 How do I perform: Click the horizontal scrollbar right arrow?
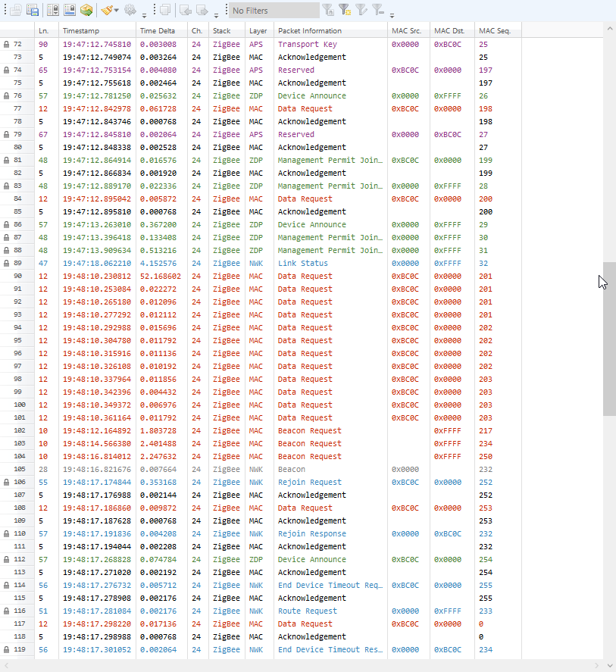point(596,666)
